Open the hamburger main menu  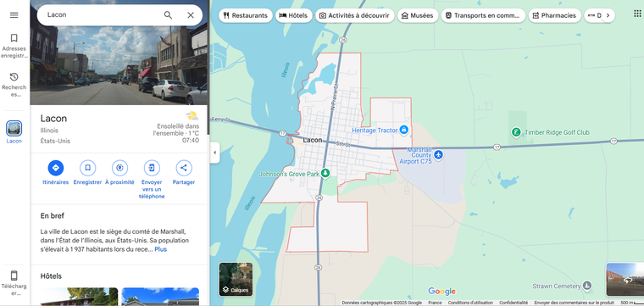point(14,15)
